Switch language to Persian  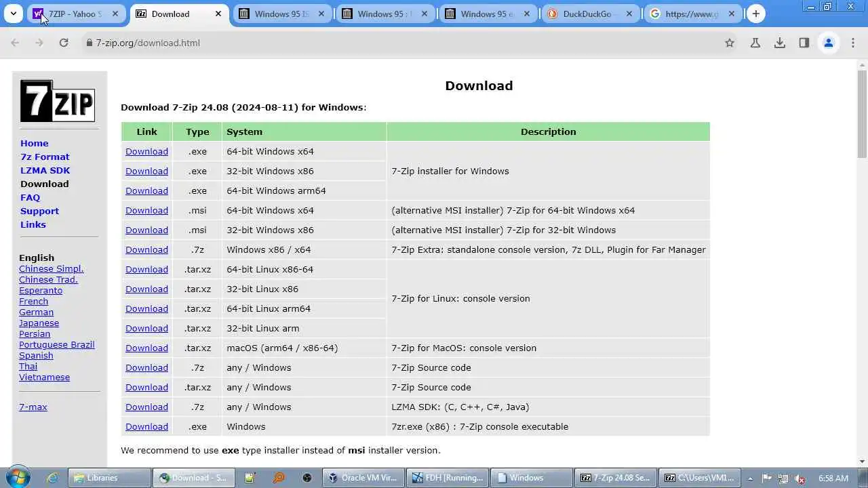35,333
